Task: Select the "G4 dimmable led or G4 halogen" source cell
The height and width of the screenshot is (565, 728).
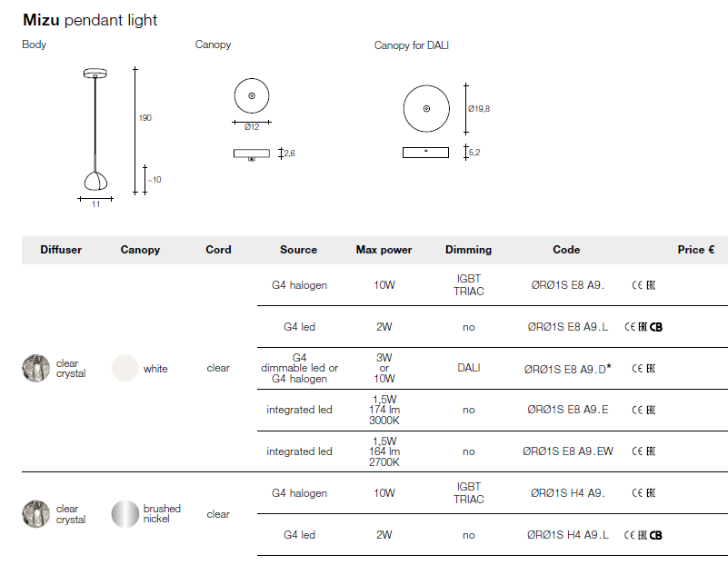Action: click(299, 368)
